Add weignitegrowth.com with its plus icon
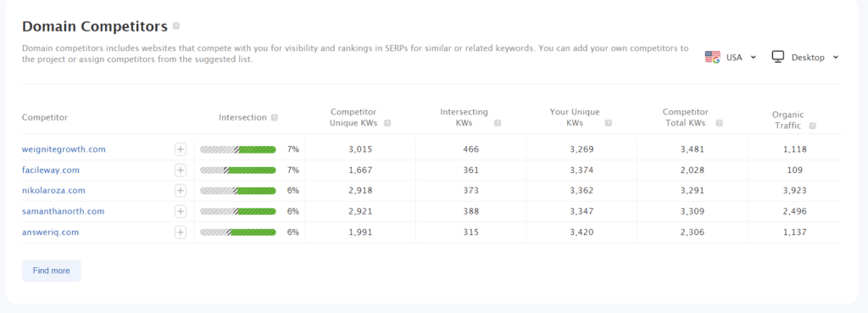 181,149
